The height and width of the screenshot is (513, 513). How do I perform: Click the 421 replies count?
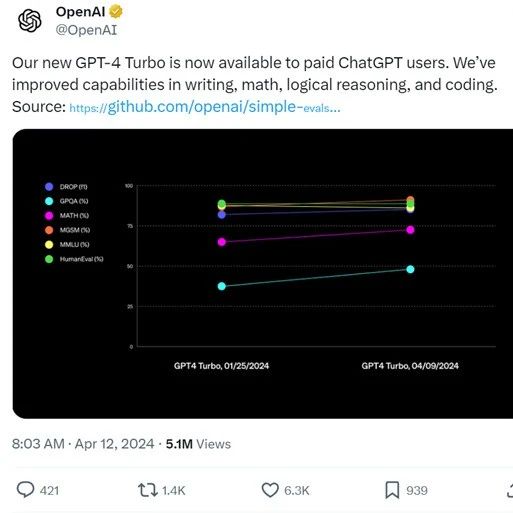tap(49, 491)
